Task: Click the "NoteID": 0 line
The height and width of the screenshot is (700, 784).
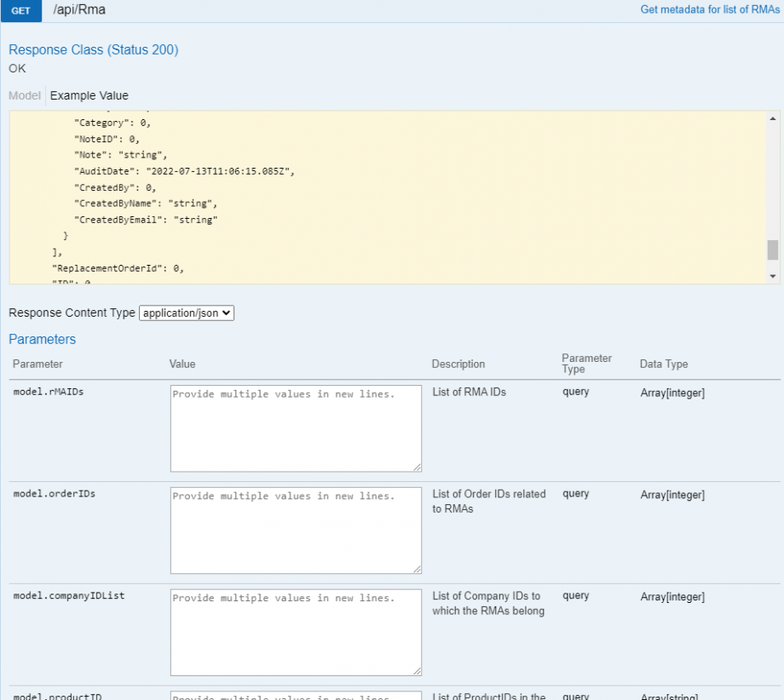Action: [x=107, y=139]
